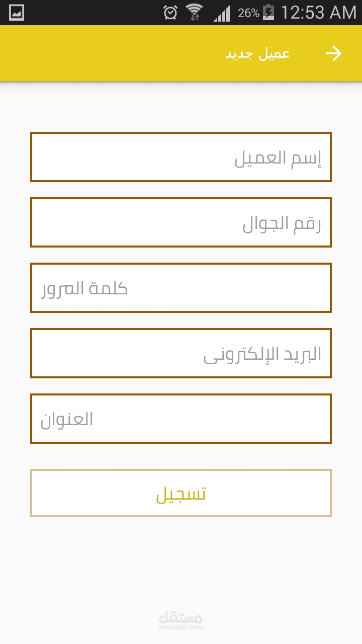The height and width of the screenshot is (644, 362).
Task: Tap an empty spot on the black status bar
Action: [x=90, y=13]
